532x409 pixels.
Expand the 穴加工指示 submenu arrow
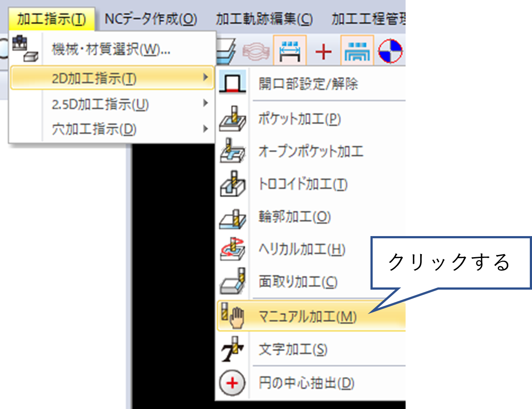tap(205, 129)
